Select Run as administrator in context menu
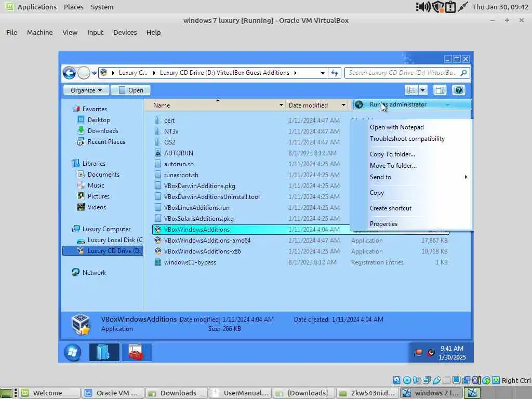Screen dimensions: 532x399 412,104
